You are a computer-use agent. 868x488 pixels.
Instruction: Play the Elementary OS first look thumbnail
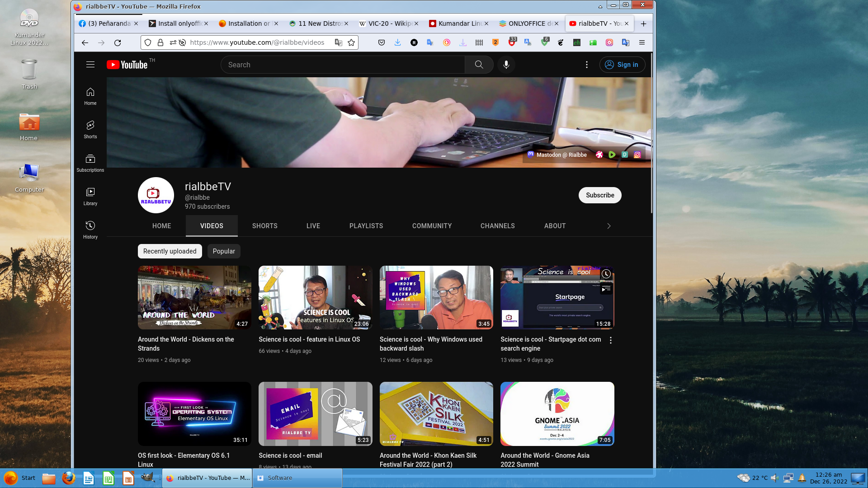point(194,414)
